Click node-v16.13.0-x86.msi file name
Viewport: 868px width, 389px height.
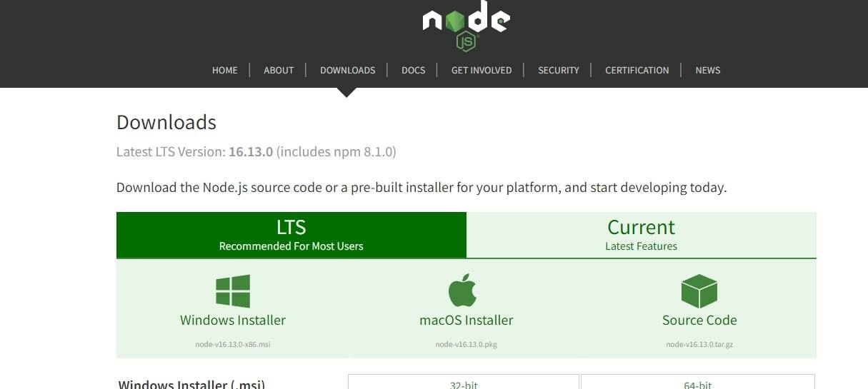233,344
